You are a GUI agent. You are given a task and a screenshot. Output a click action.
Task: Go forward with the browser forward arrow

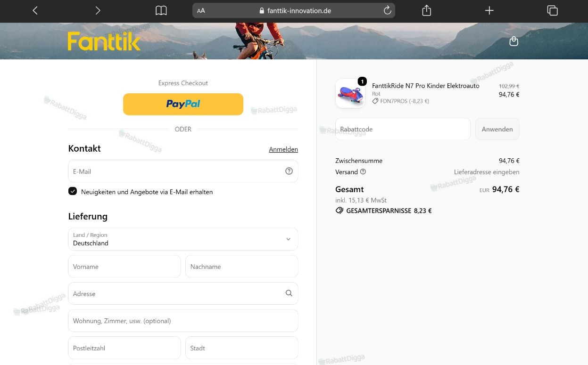98,10
